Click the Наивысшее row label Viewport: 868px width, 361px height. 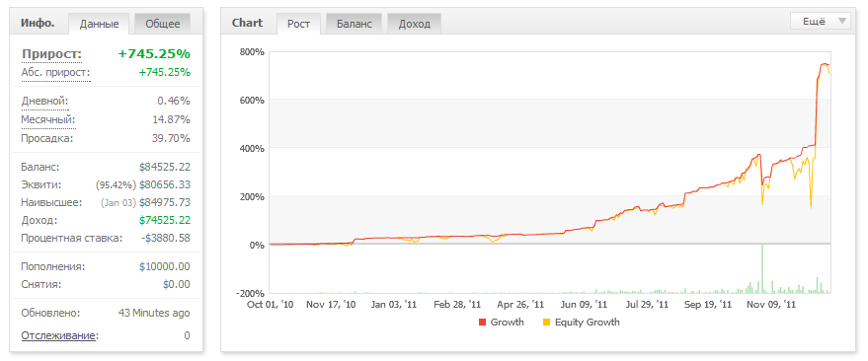[51, 202]
